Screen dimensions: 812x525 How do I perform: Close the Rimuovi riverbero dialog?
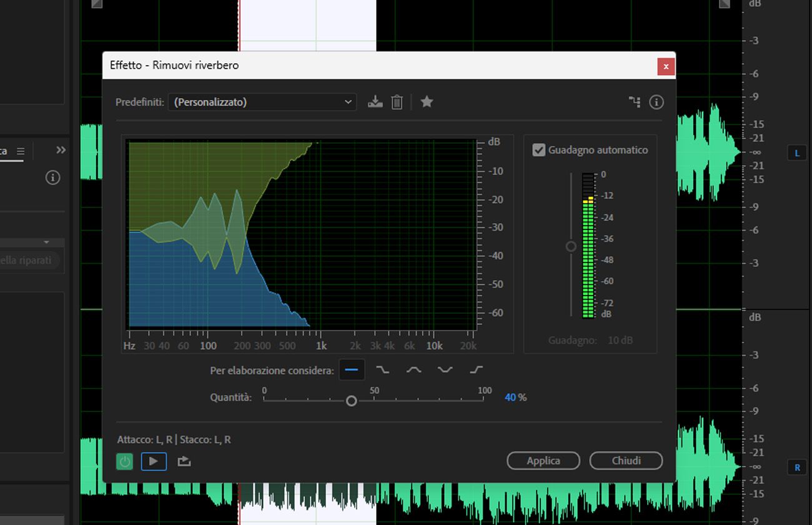[666, 66]
